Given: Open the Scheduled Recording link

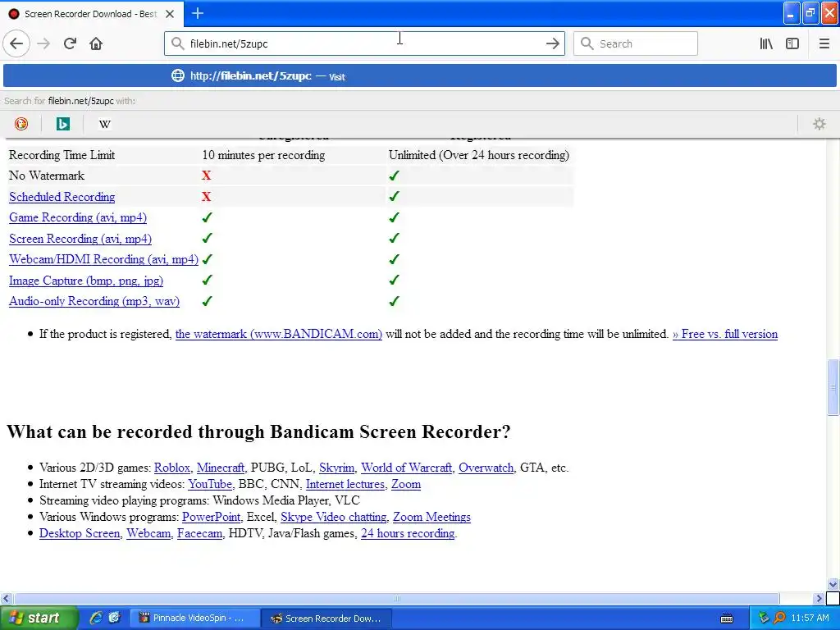Looking at the screenshot, I should tap(62, 197).
